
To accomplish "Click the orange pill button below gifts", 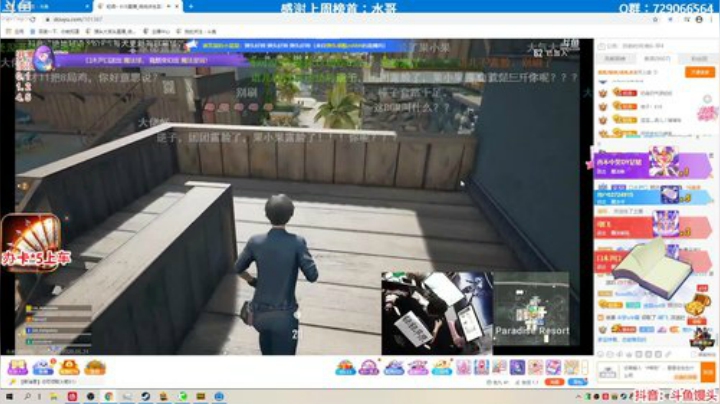I will click(555, 382).
